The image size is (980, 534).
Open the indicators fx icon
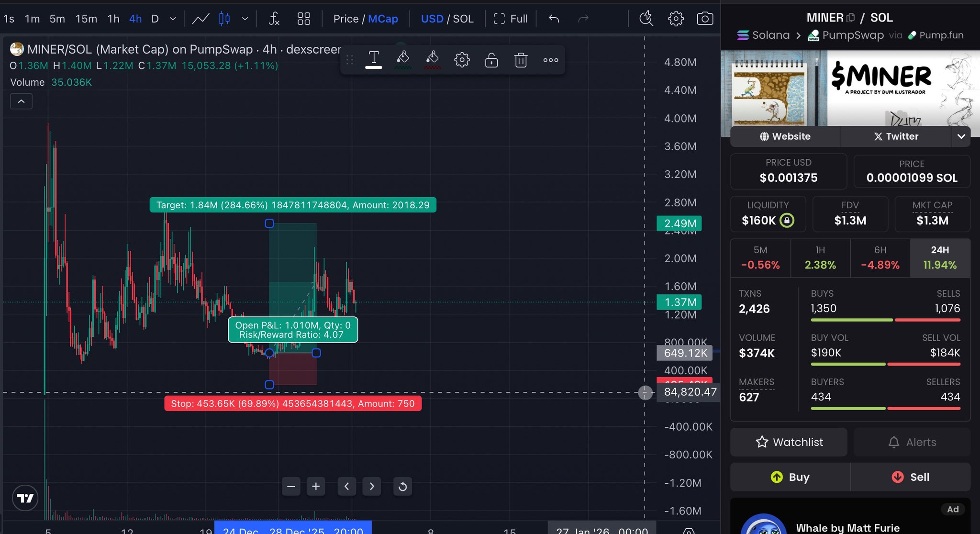click(274, 19)
